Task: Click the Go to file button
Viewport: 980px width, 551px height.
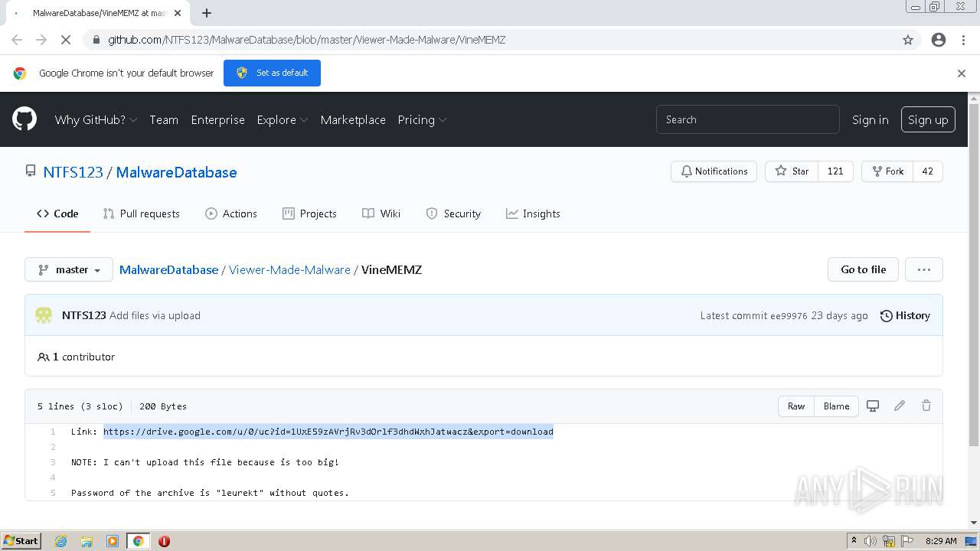Action: [x=863, y=269]
